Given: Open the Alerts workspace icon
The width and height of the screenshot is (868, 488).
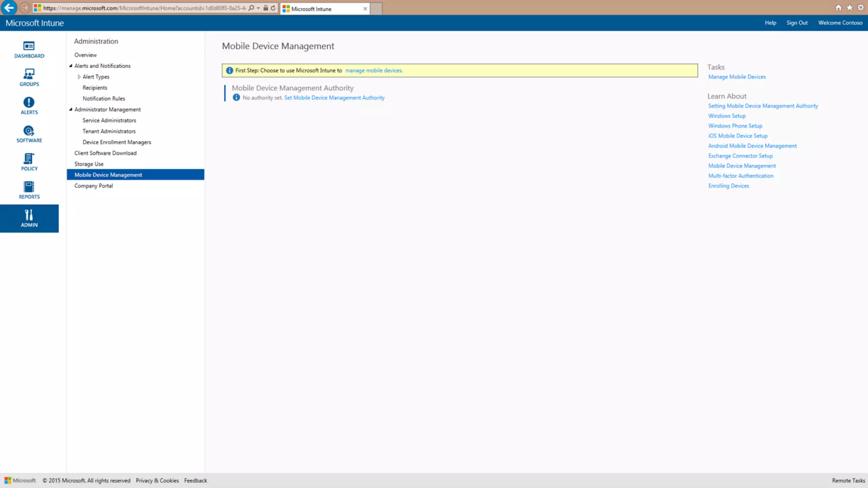Looking at the screenshot, I should click(29, 105).
